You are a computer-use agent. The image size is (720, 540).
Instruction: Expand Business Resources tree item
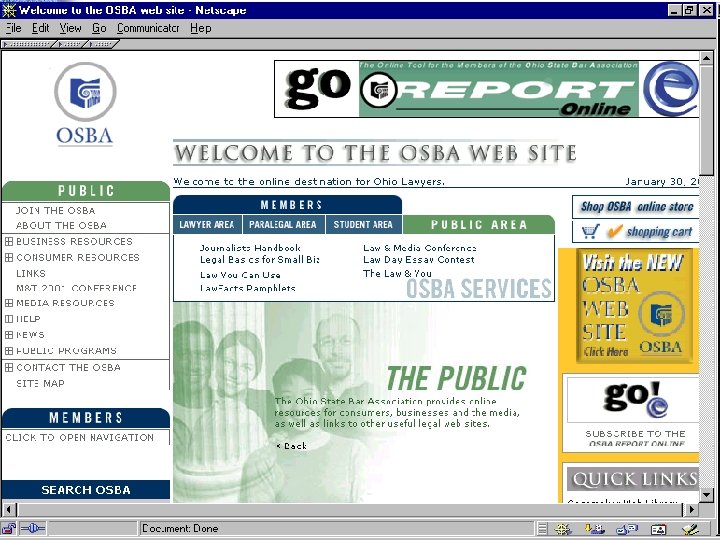(9, 241)
